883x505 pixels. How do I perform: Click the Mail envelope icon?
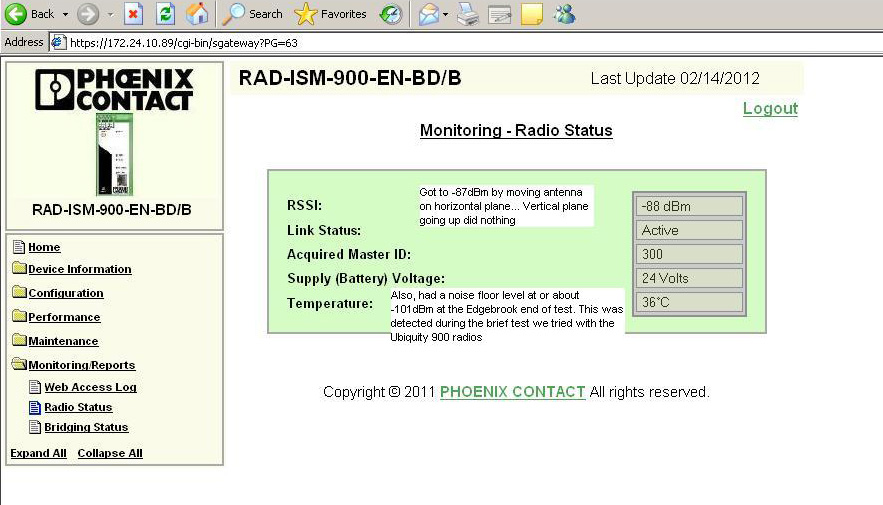coord(429,14)
